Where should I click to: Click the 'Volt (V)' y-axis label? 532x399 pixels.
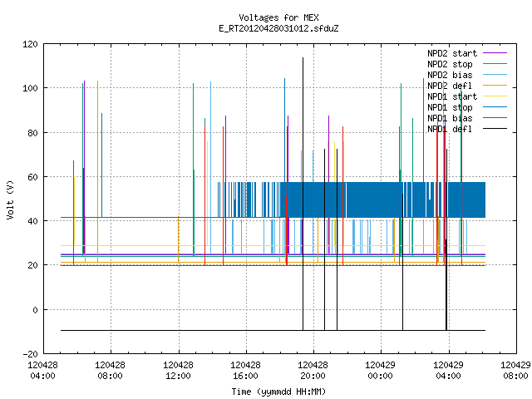pyautogui.click(x=10, y=199)
